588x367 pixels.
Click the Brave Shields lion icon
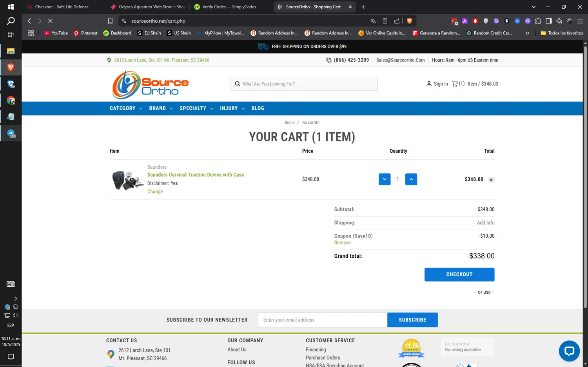pos(409,21)
